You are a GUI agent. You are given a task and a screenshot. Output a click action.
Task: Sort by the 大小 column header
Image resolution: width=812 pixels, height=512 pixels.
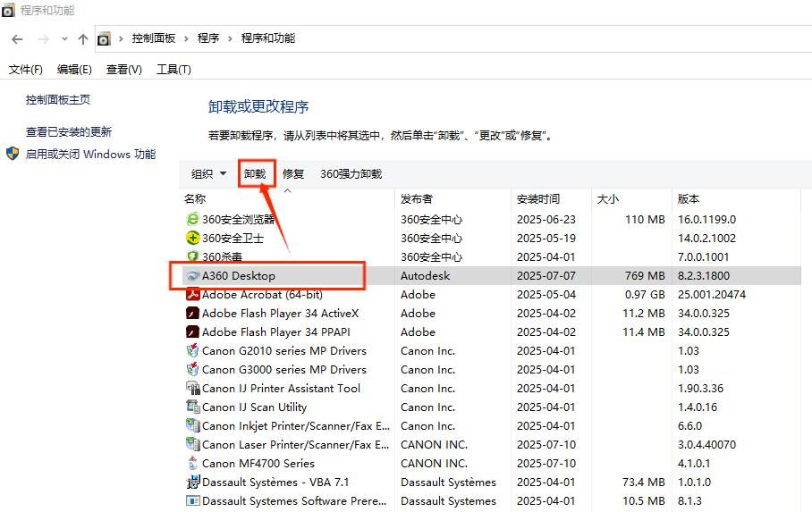click(x=607, y=198)
